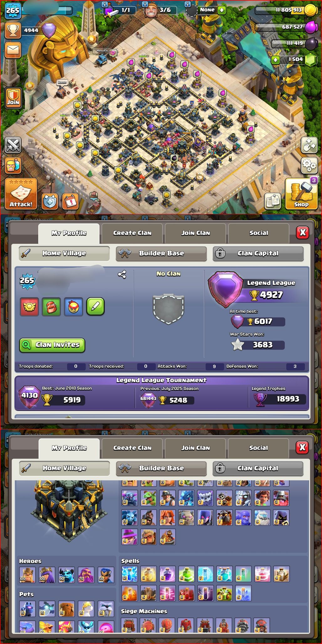
Task: Tap the crossed swords battle log icon
Action: click(x=13, y=145)
